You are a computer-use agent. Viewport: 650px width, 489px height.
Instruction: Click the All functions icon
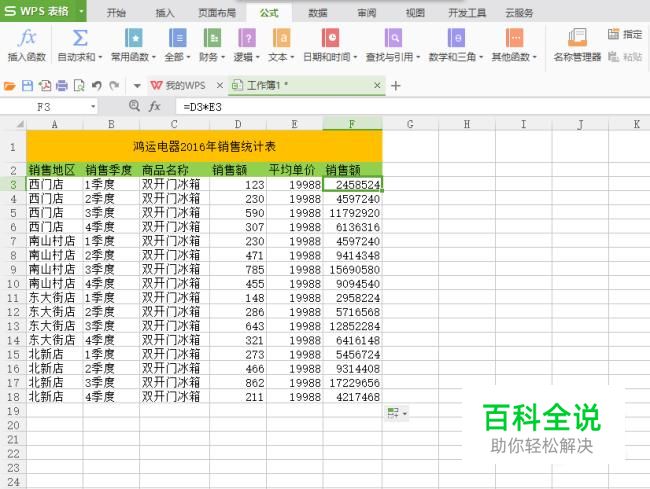(x=178, y=38)
